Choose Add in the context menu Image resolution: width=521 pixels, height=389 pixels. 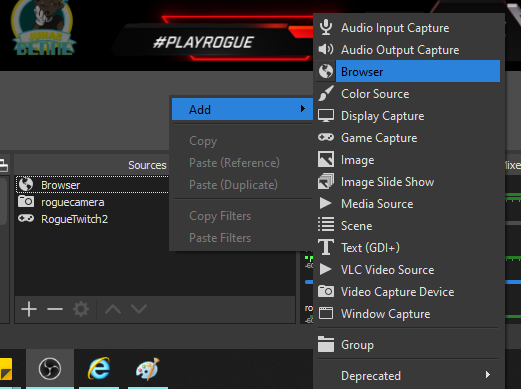click(242, 109)
